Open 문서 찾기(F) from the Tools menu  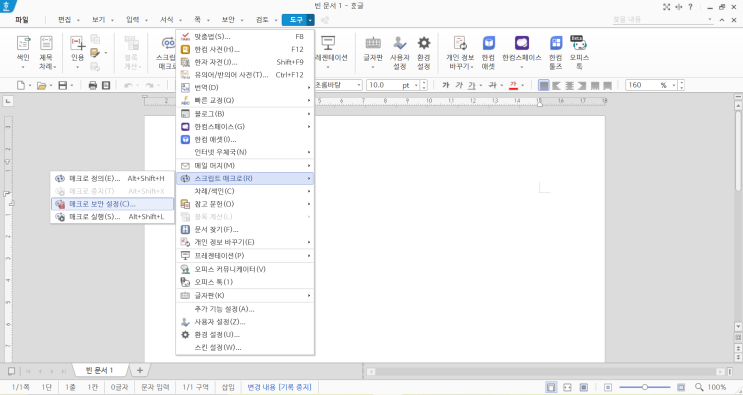pyautogui.click(x=245, y=230)
